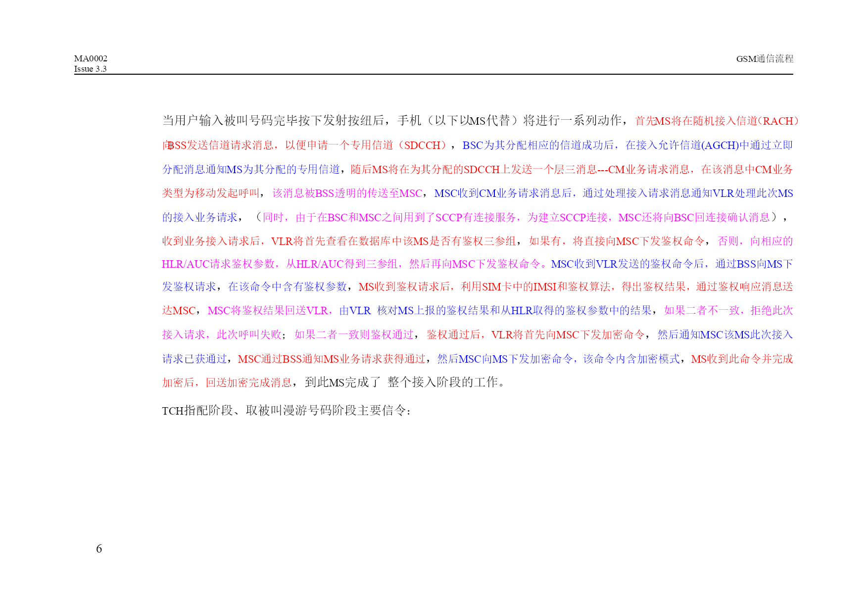This screenshot has width=868, height=614.
Task: Click the blue text 然后MSC向MS下发加密命令
Action: [x=505, y=359]
